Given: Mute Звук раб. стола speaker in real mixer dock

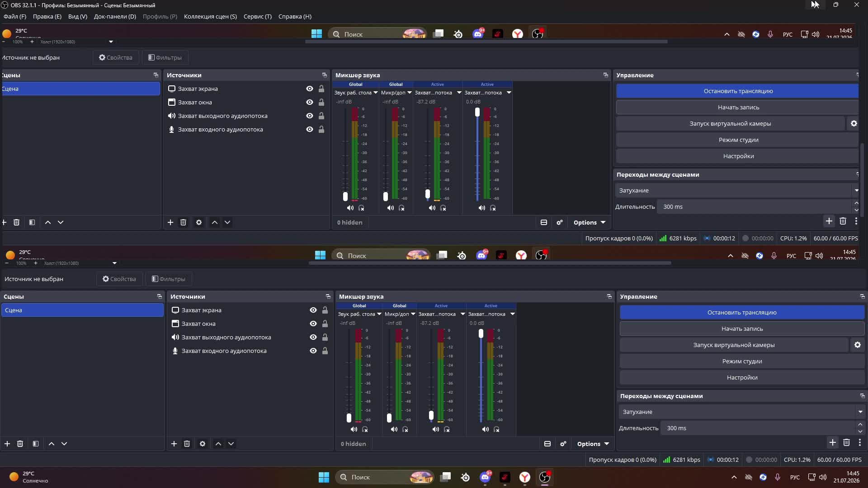Looking at the screenshot, I should click(354, 429).
